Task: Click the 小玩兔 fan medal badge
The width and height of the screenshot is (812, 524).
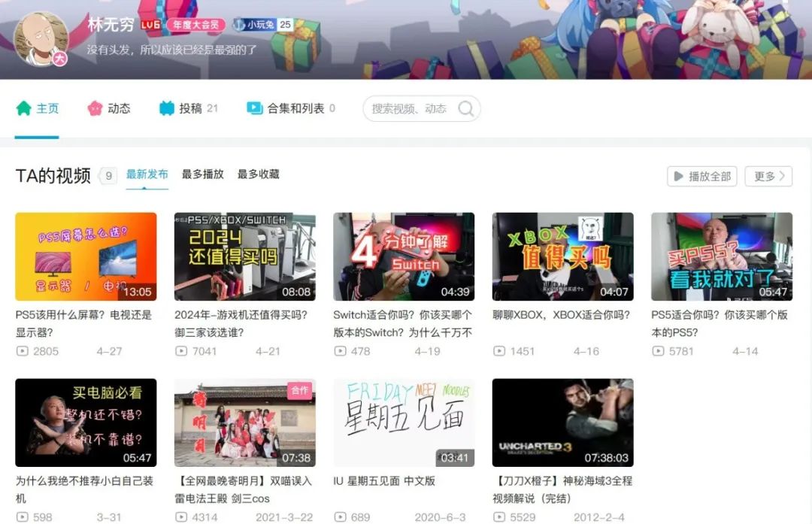Action: point(262,25)
